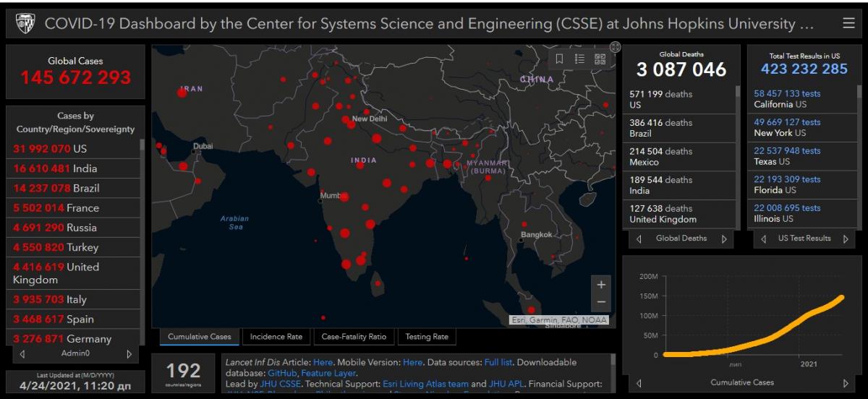
Task: Click the California US tests row
Action: pos(802,99)
